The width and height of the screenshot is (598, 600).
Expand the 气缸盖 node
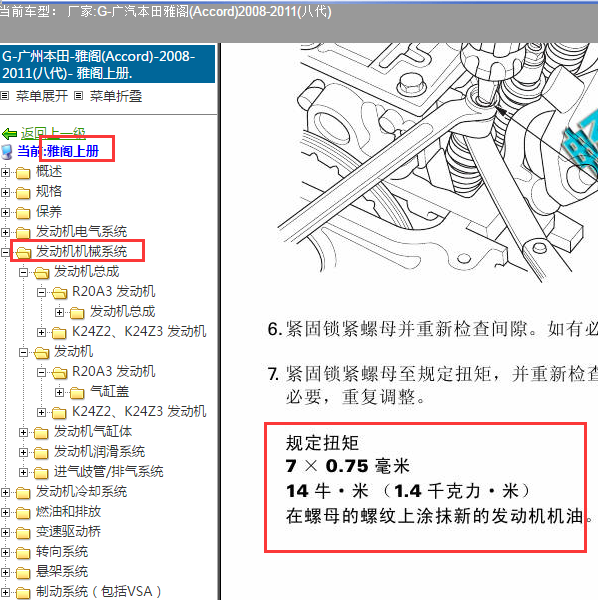(x=59, y=392)
